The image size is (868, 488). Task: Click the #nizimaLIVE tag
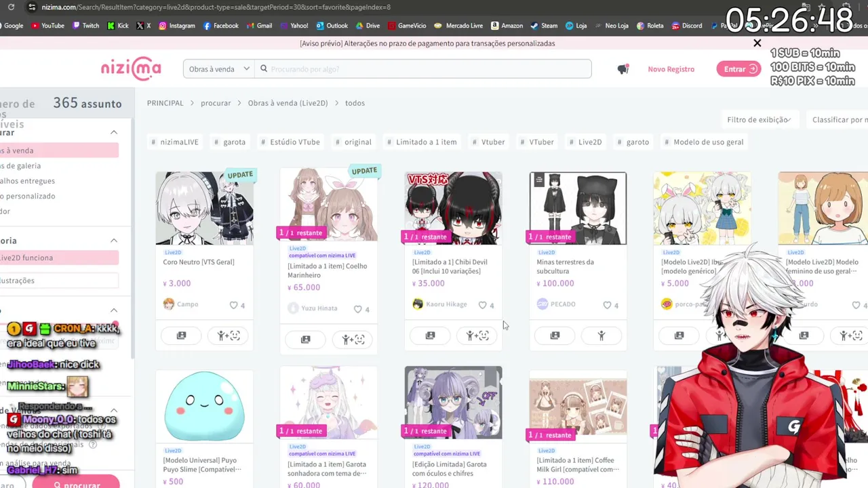[175, 142]
